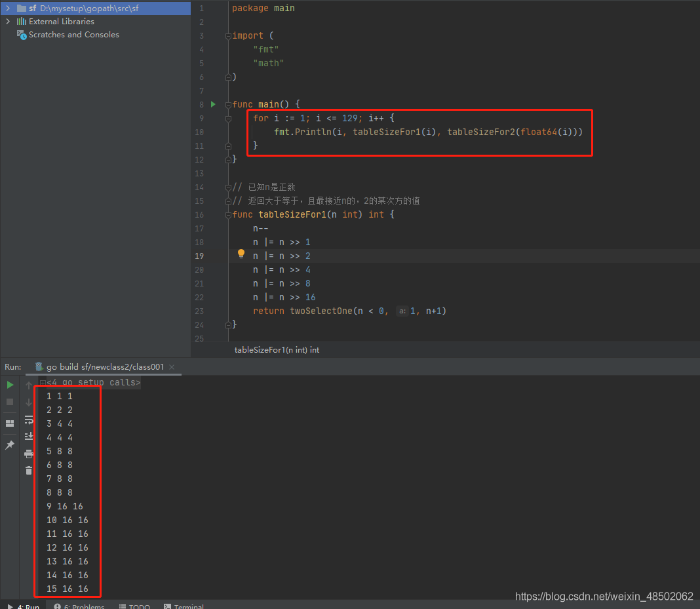Click the External Libraries bar-chart icon
This screenshot has height=609, width=700.
coord(22,21)
